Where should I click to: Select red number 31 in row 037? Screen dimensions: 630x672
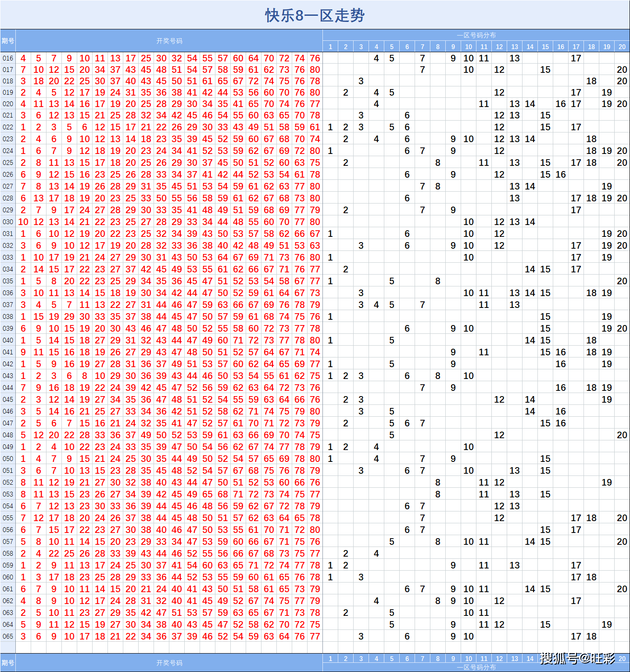tap(146, 305)
